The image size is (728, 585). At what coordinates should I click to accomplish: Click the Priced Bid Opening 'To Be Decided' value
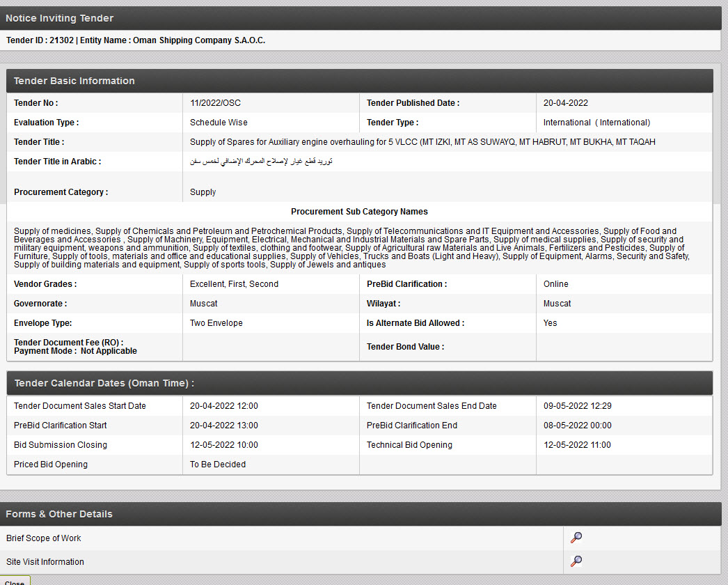pos(218,465)
